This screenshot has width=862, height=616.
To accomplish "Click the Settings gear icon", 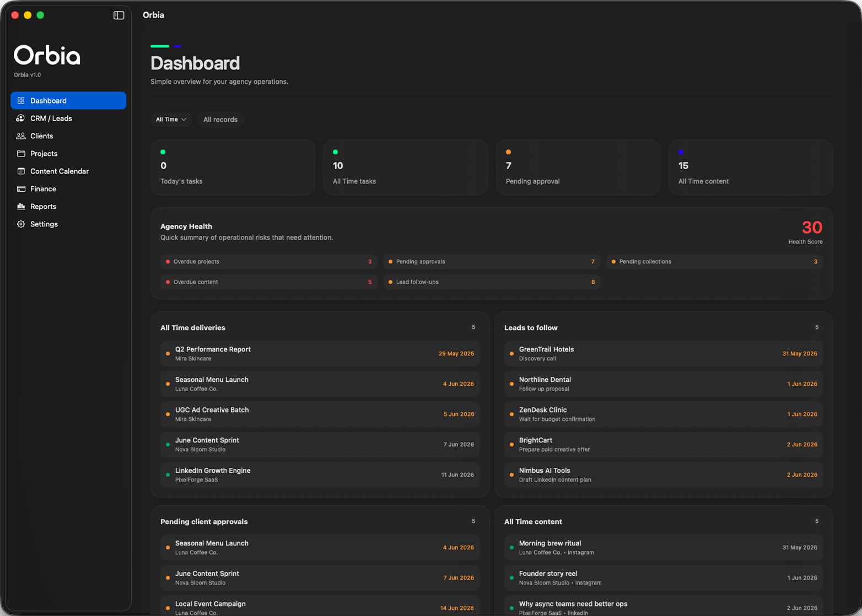I will [21, 224].
